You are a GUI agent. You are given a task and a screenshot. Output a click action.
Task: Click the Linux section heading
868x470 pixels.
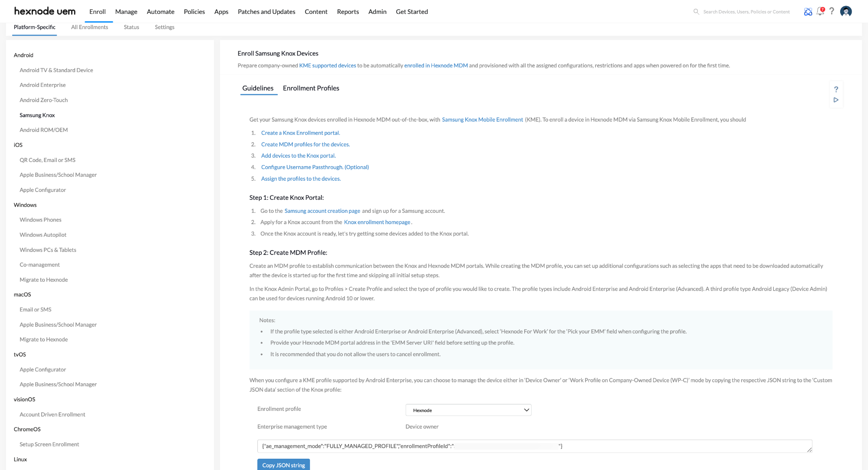click(20, 459)
